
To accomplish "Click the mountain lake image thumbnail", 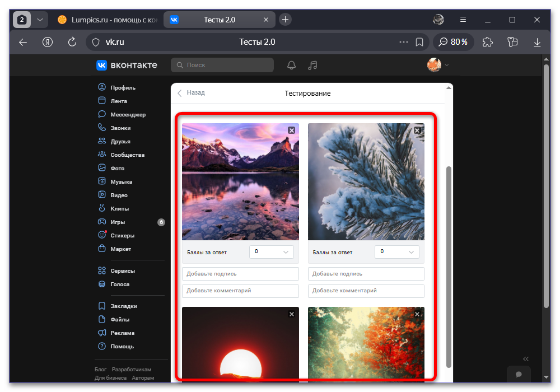I will (240, 181).
